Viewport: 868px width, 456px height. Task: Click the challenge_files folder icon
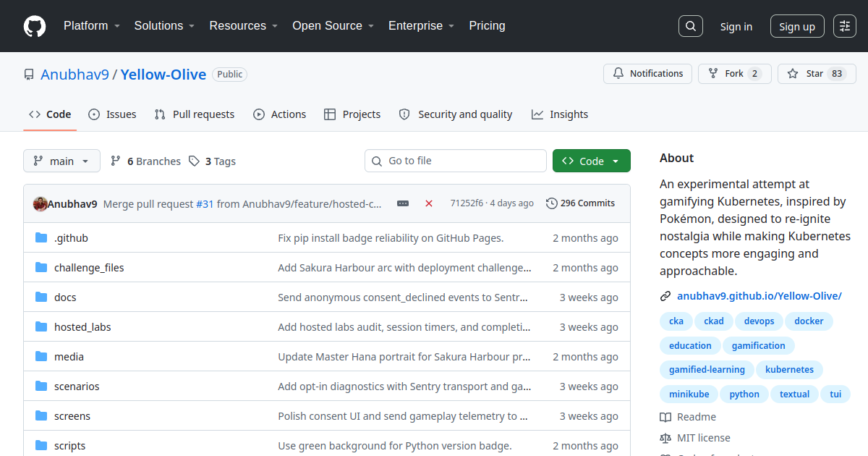point(41,268)
